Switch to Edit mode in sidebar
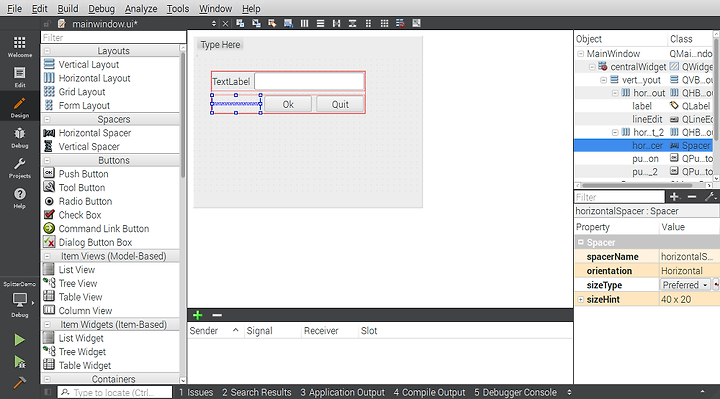The width and height of the screenshot is (720, 399). pyautogui.click(x=19, y=77)
